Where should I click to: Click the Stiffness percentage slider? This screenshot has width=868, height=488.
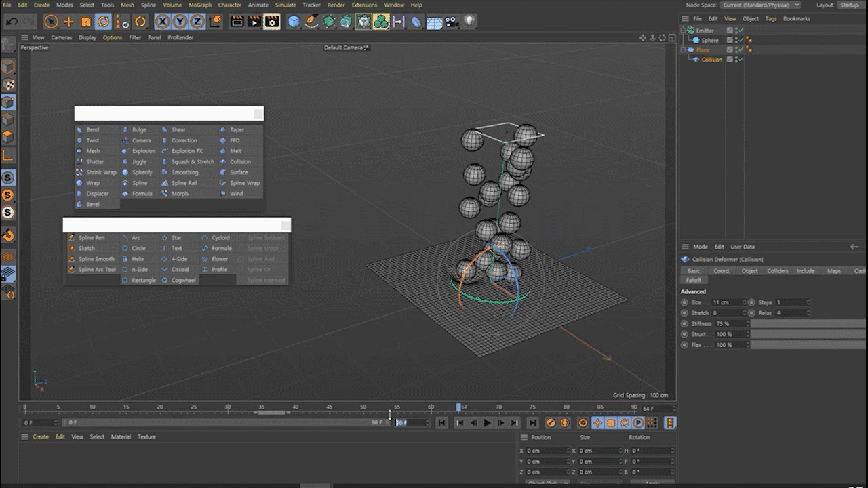(807, 324)
